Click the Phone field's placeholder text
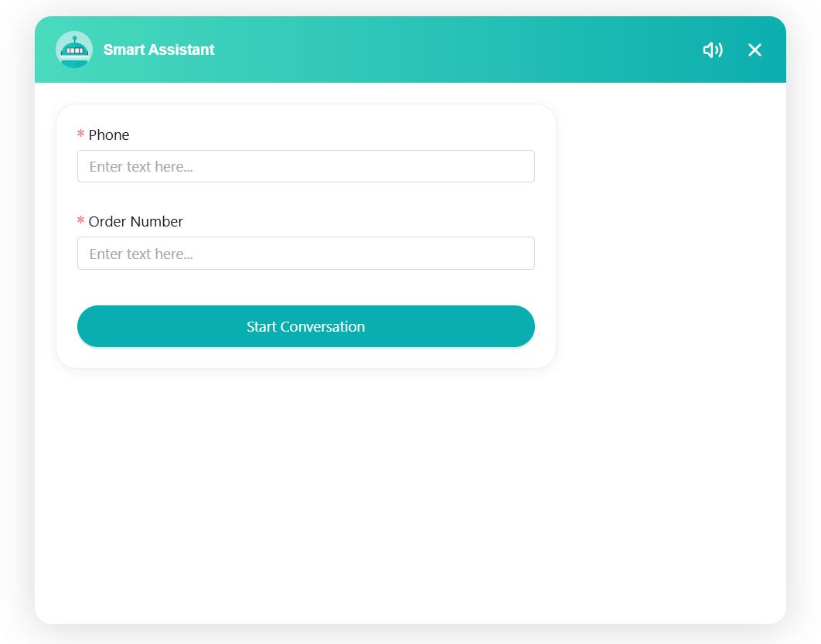 pos(141,167)
